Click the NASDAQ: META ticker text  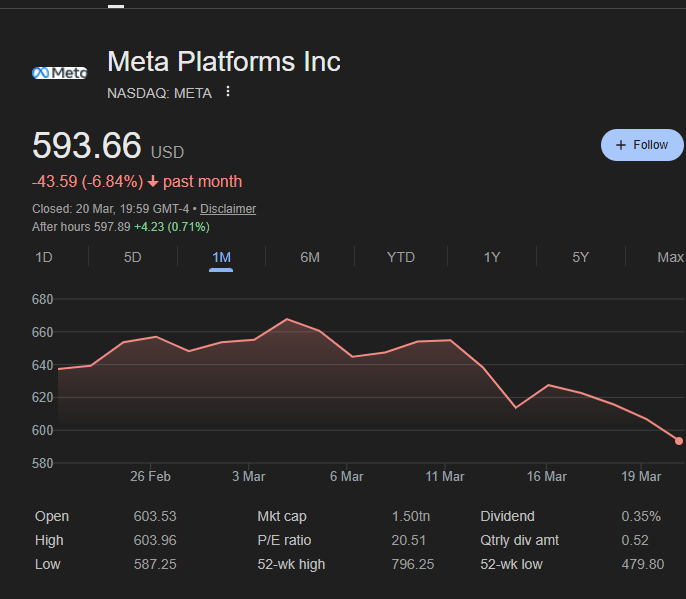(159, 93)
